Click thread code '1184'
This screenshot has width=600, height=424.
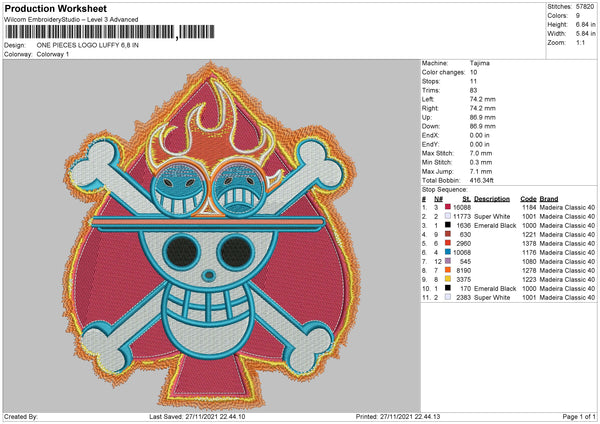click(x=529, y=207)
